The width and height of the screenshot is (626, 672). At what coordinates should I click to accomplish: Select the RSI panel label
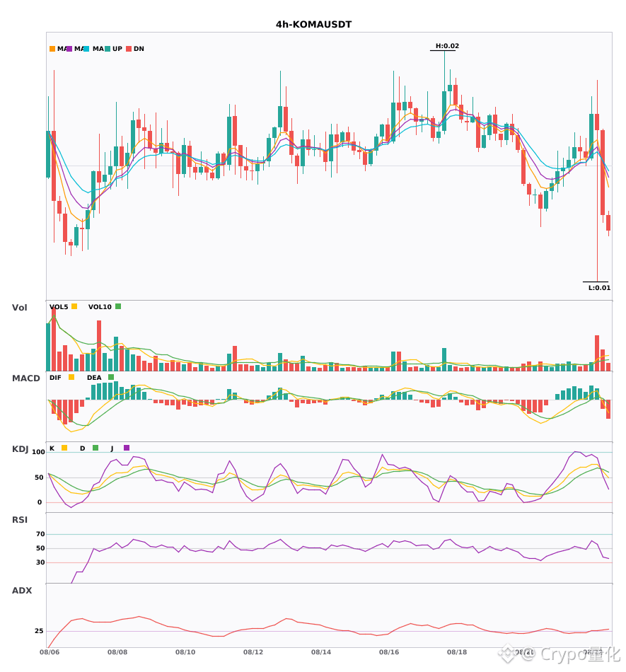point(20,520)
